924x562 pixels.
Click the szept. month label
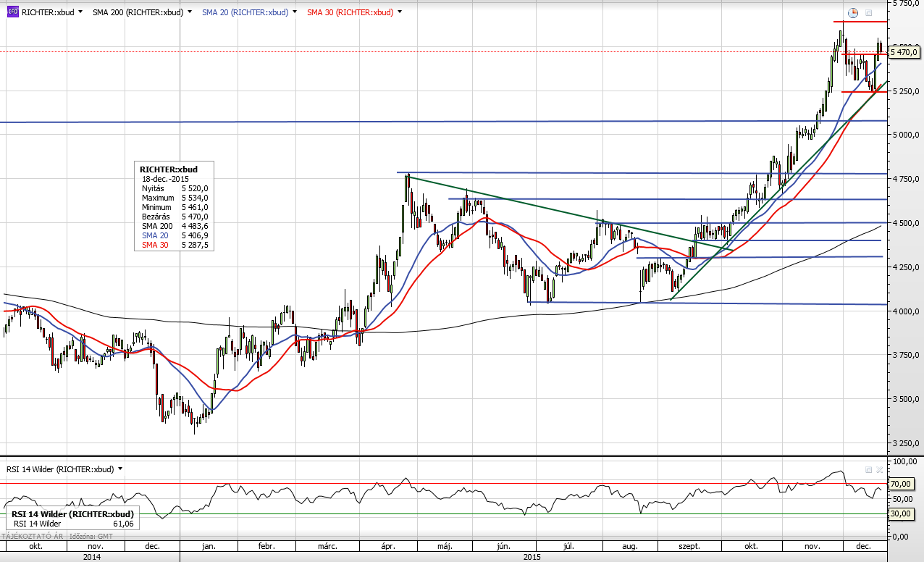689,547
